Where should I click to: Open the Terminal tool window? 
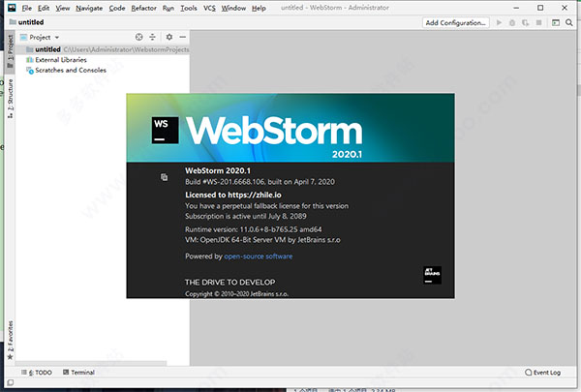coord(78,373)
